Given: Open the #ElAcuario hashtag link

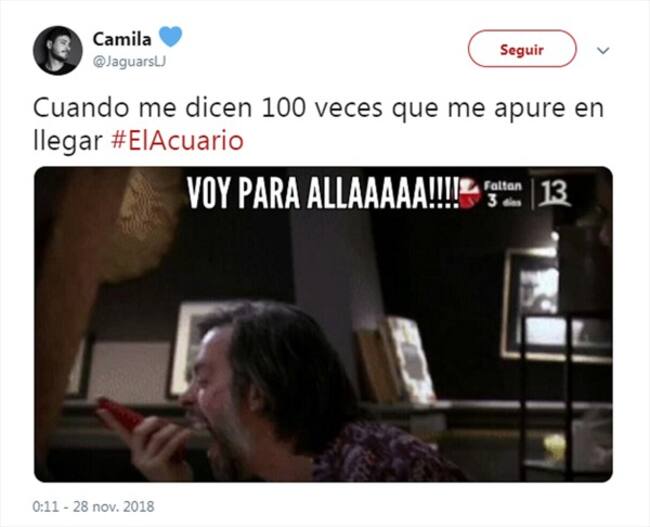Looking at the screenshot, I should [x=177, y=141].
